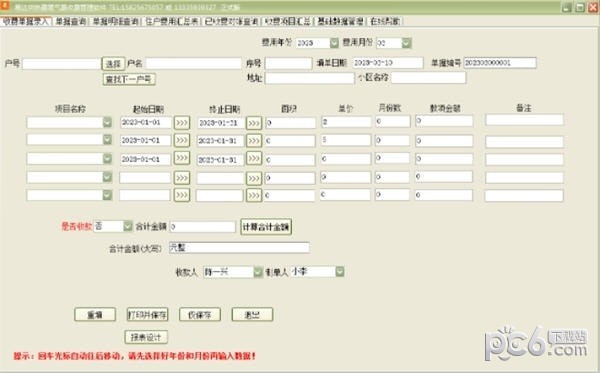Viewport: 600px width, 373px height.
Task: Click second row 备注 field
Action: pyautogui.click(x=525, y=142)
